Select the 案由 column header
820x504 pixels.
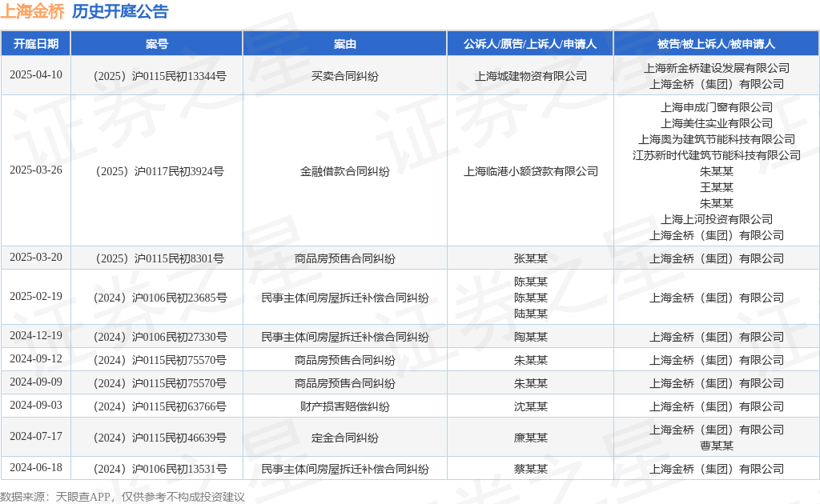point(344,44)
